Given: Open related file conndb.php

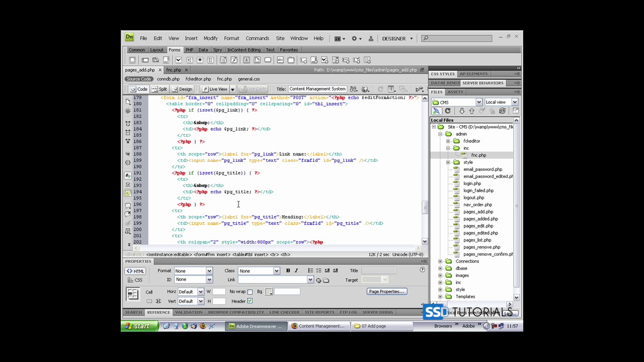Looking at the screenshot, I should click(168, 79).
